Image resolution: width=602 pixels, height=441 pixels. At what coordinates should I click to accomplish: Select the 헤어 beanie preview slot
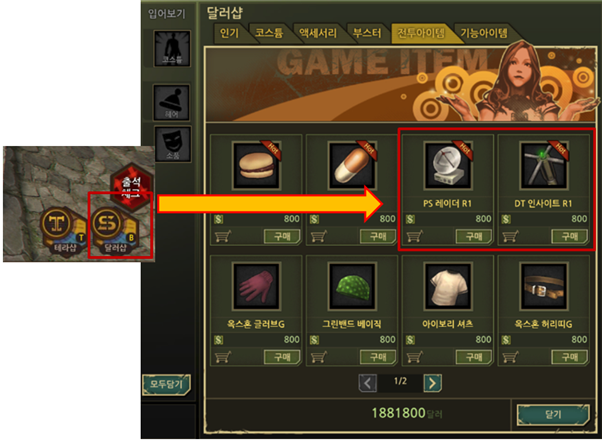coord(172,102)
